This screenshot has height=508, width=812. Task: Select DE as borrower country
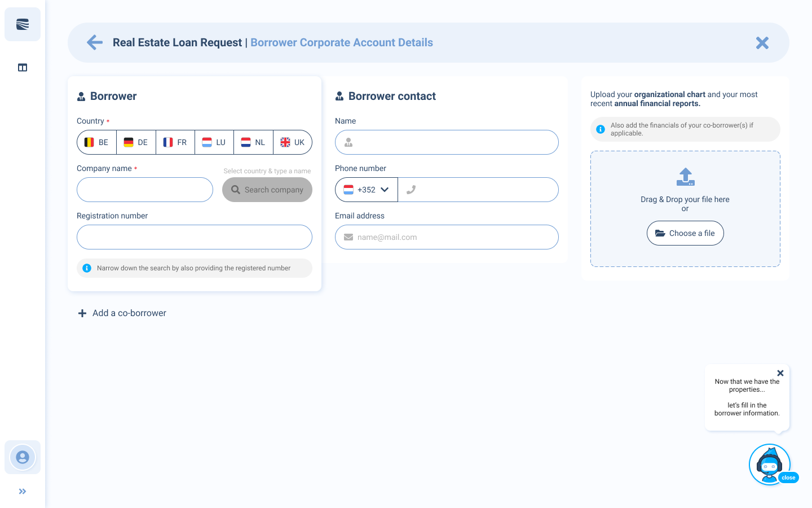click(136, 142)
